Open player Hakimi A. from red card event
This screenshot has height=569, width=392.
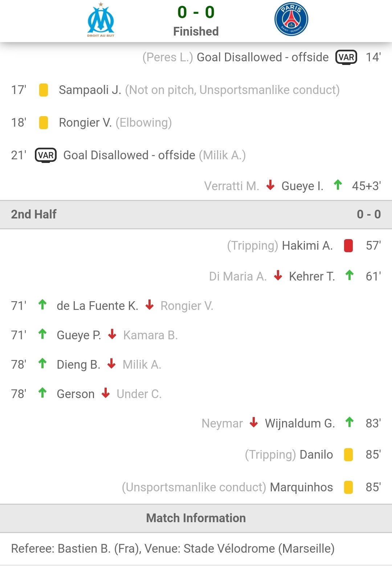(x=307, y=246)
